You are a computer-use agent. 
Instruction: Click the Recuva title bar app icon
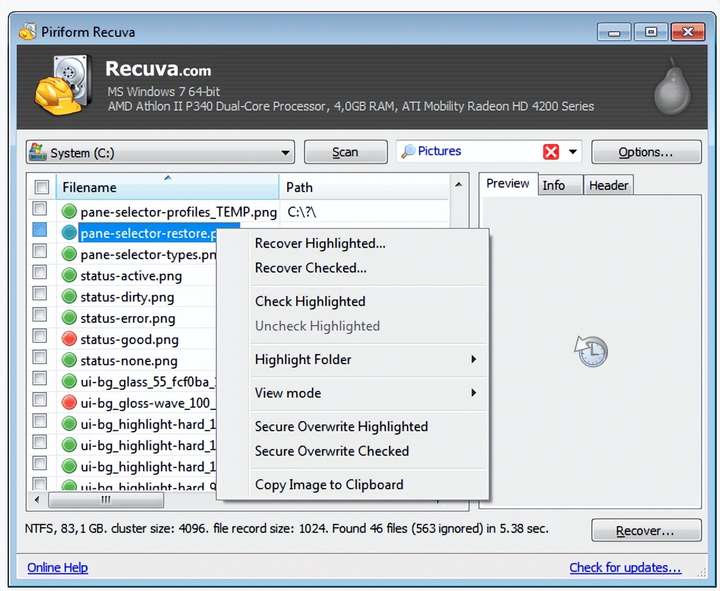point(27,32)
